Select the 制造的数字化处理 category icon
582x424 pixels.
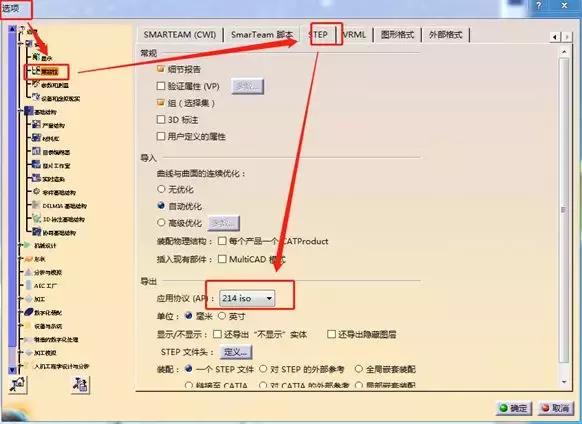tap(29, 339)
